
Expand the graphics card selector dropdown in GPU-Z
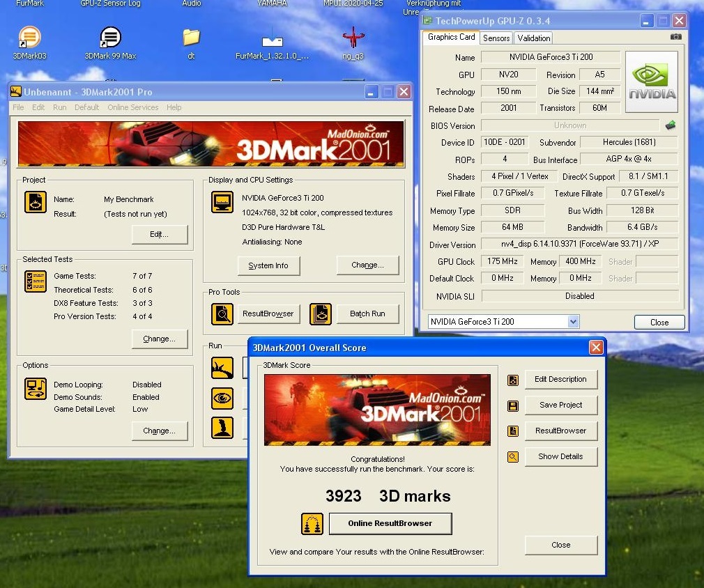pyautogui.click(x=573, y=322)
